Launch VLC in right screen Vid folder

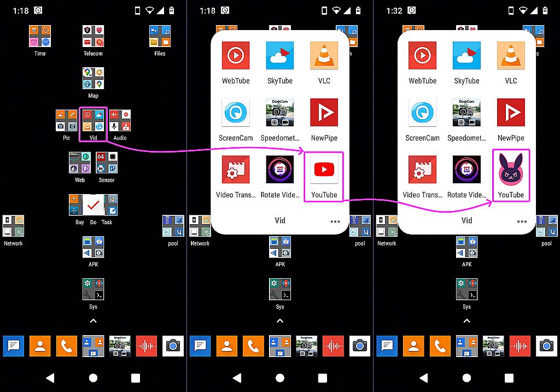click(511, 56)
